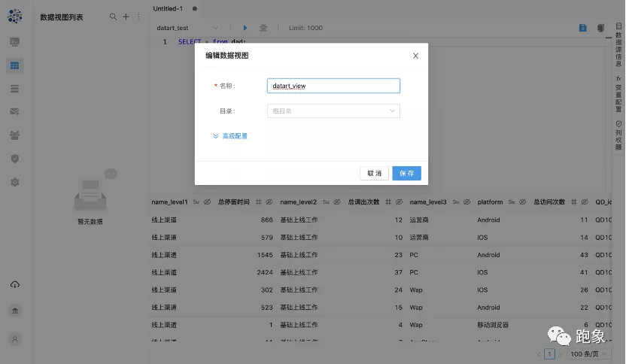Open the 100 rows per page dropdown
Screen dimensions: 626x364
[x=588, y=354]
